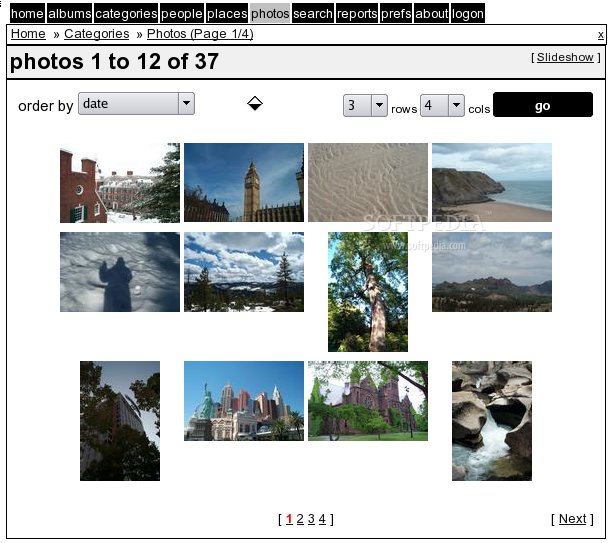Screen dimensions: 608x543
Task: Open the Big Ben clock tower photo
Action: pyautogui.click(x=244, y=183)
